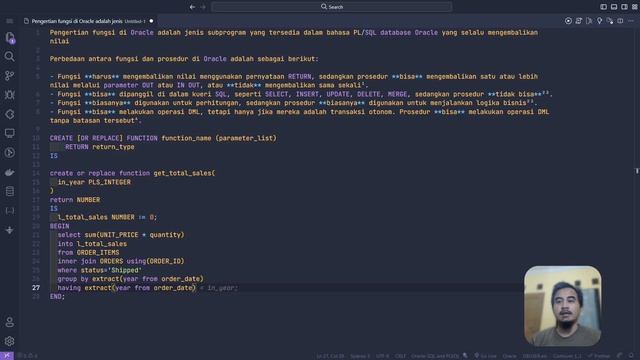Screen dimensions: 640x360
Task: Click the circular run icon in editor toolbar
Action: (568, 21)
